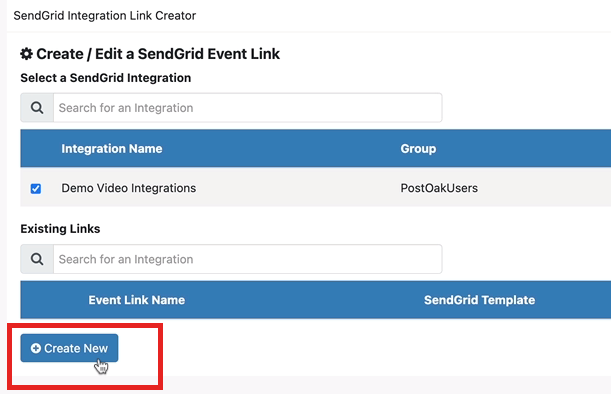Viewport: 611px width, 394px height.
Task: Click the PostOakUsers group cell
Action: [439, 188]
